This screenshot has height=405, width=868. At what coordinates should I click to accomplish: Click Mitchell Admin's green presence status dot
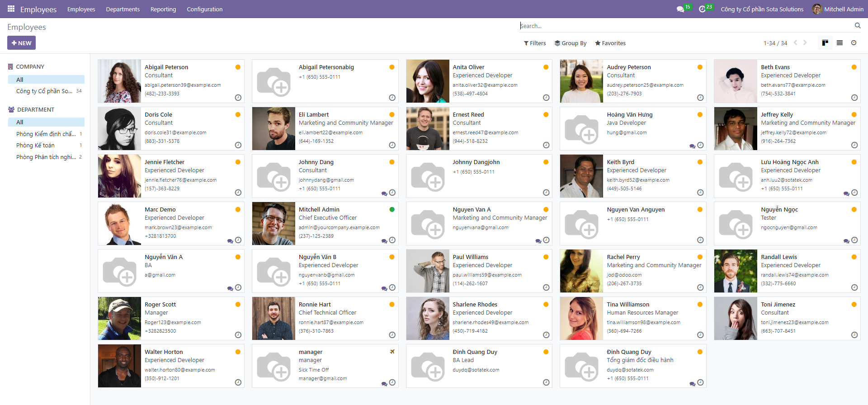coord(392,209)
